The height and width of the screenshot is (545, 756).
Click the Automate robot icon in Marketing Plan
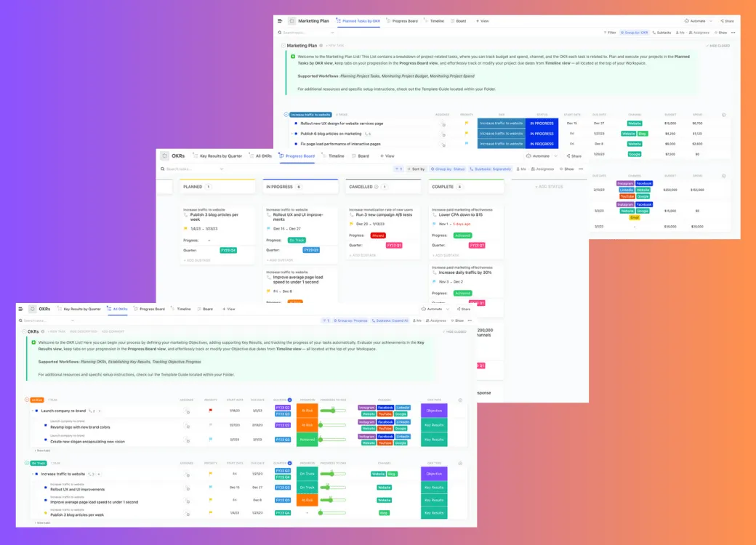[x=686, y=21]
